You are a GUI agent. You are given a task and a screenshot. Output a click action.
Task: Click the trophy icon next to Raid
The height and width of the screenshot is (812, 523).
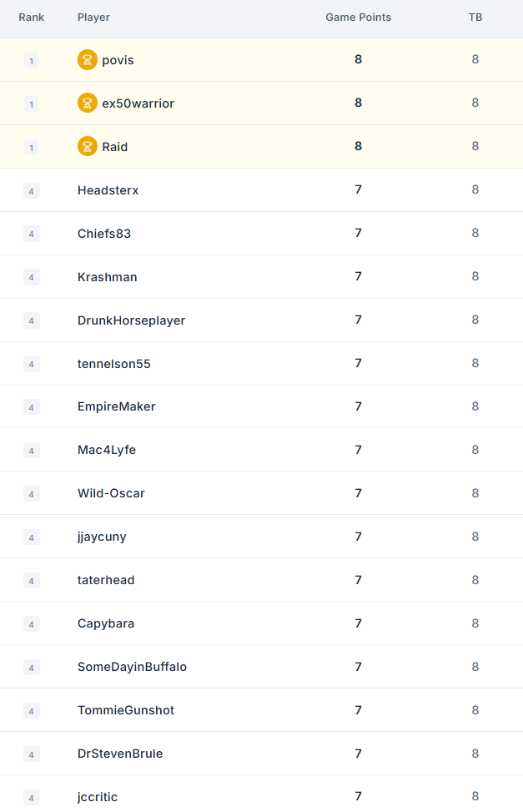(x=88, y=147)
